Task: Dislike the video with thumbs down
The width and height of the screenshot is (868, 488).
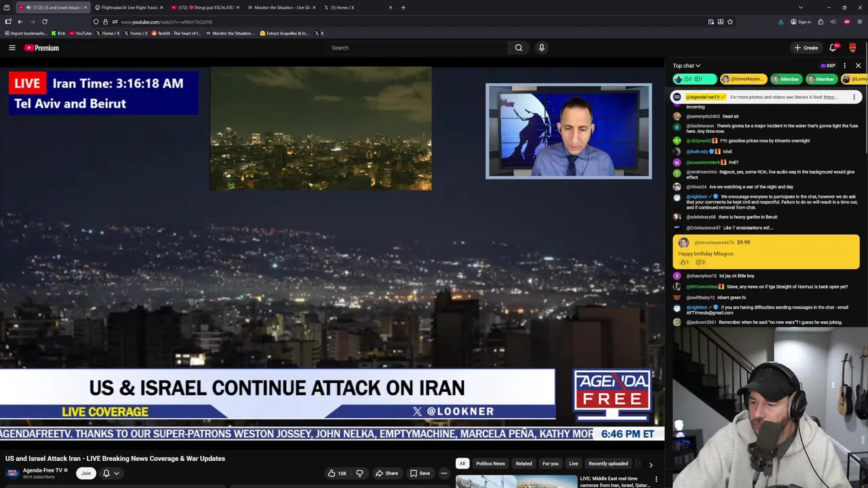Action: tap(360, 473)
